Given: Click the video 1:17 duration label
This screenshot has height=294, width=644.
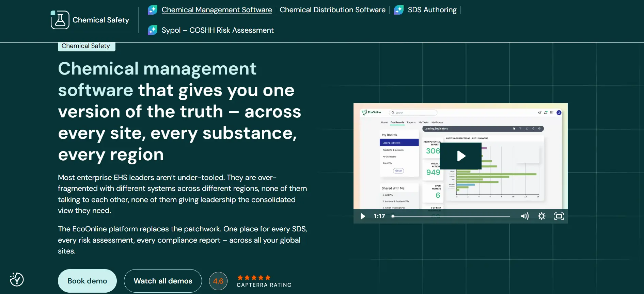Looking at the screenshot, I should (379, 216).
